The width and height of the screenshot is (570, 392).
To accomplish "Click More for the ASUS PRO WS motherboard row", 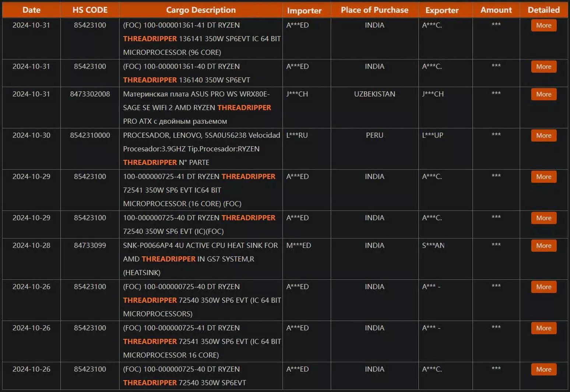I will pos(543,94).
